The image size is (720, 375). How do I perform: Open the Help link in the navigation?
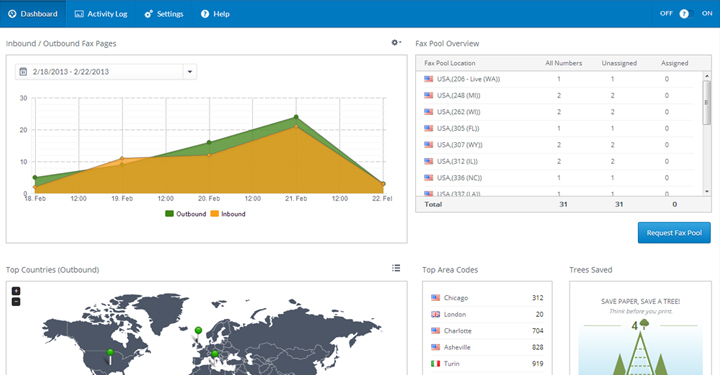pos(215,14)
